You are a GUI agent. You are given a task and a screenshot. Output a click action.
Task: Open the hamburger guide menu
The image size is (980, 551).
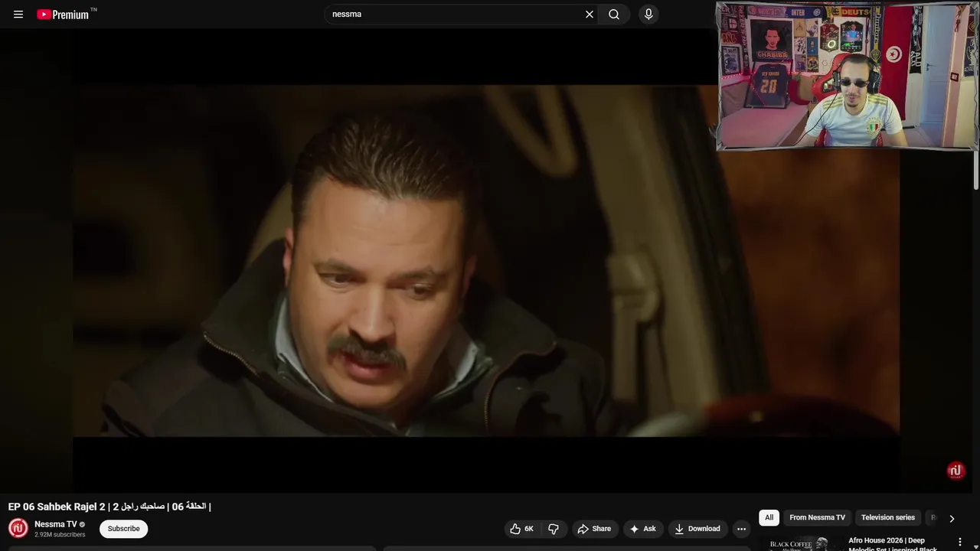coord(18,15)
